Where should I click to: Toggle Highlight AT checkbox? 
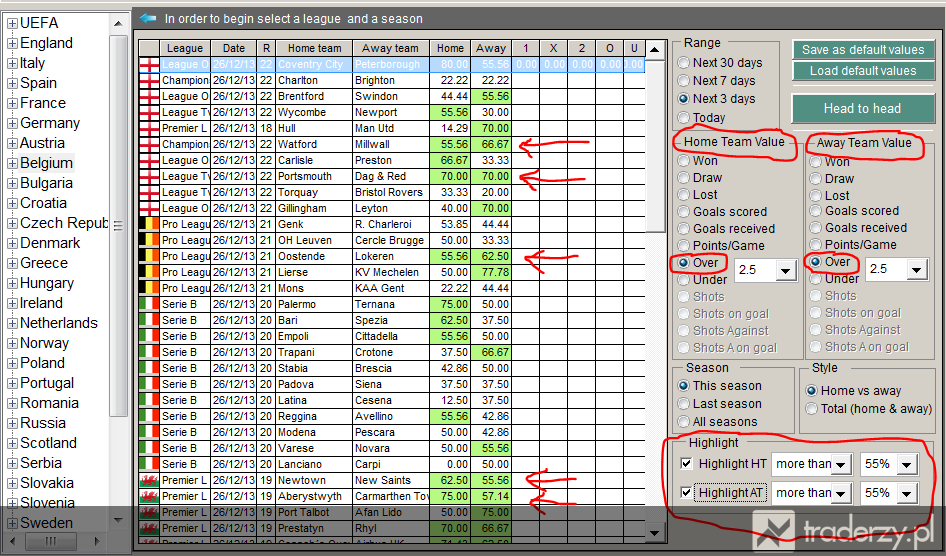tap(686, 492)
